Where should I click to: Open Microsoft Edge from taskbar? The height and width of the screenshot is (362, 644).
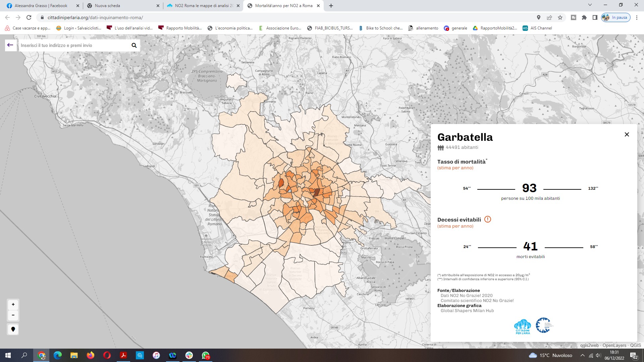pyautogui.click(x=58, y=355)
